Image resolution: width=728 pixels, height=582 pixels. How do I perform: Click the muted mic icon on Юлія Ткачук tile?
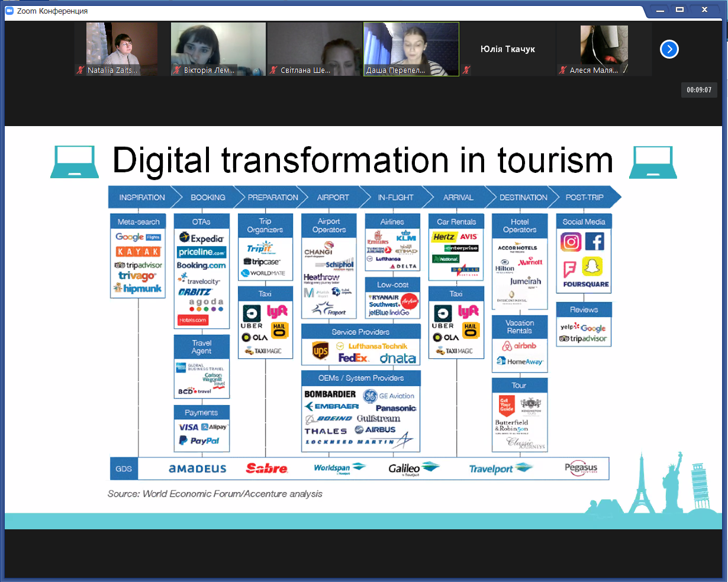(466, 70)
